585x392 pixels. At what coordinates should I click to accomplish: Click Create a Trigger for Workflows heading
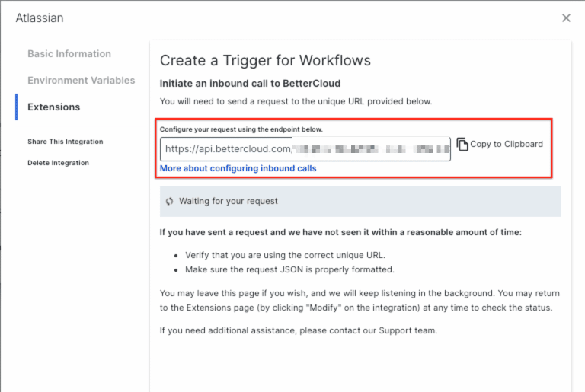pyautogui.click(x=265, y=60)
